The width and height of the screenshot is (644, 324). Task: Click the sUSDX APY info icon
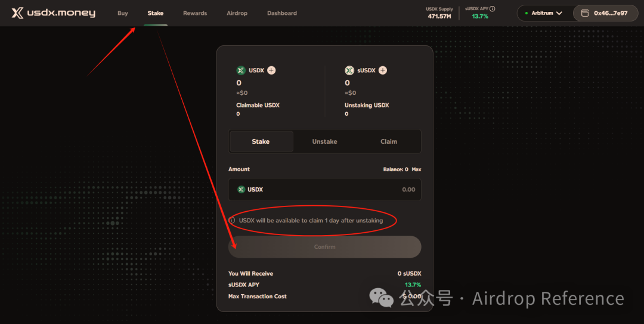(493, 9)
